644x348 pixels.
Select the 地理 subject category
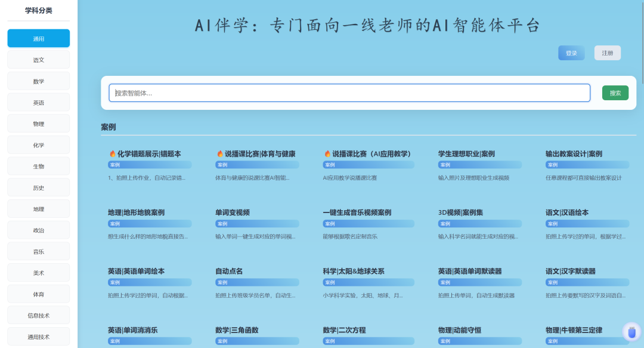[x=39, y=209]
